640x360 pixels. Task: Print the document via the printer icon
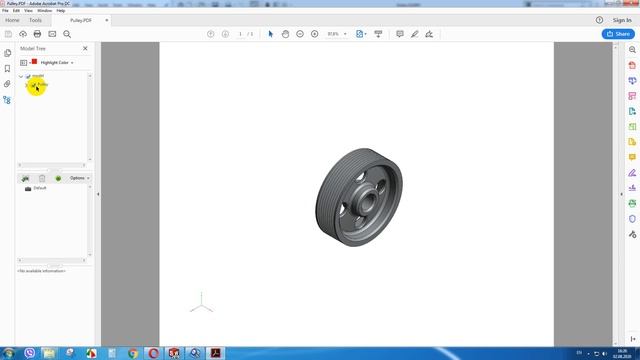pos(37,34)
